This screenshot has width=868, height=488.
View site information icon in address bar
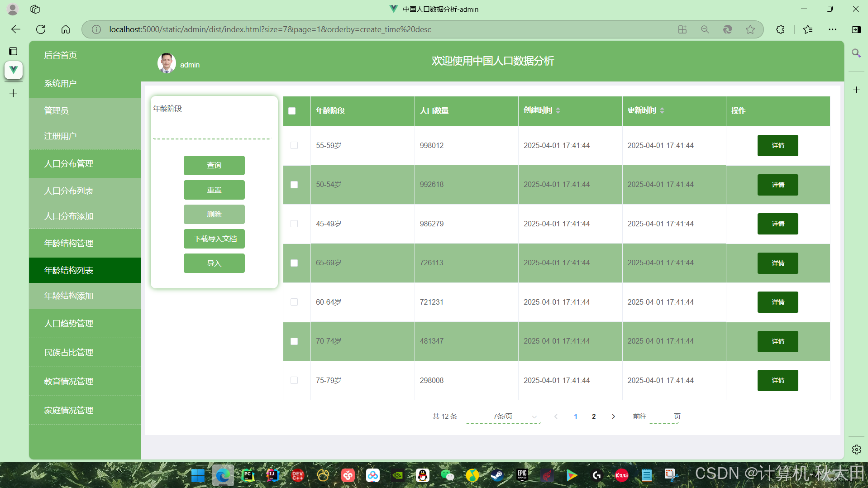(x=96, y=29)
